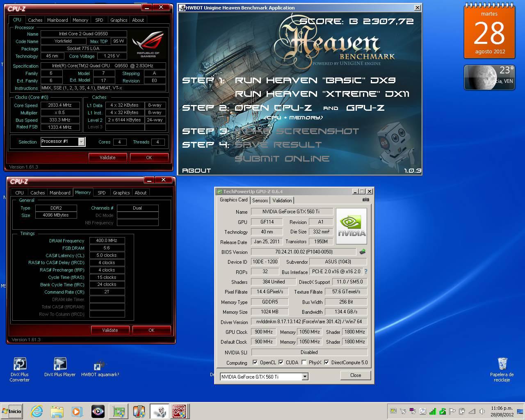The width and height of the screenshot is (525, 420).
Task: Click the "2833.4 MHz" Core Speed value
Action: [x=59, y=105]
